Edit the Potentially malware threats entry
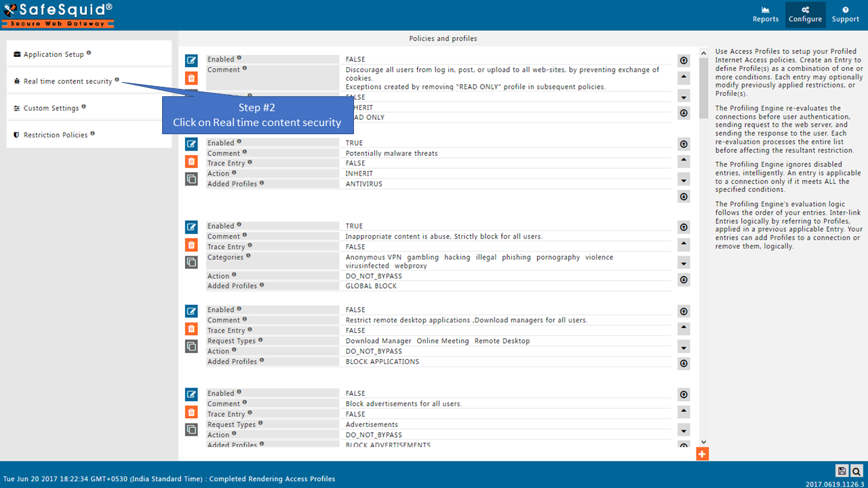 [191, 144]
